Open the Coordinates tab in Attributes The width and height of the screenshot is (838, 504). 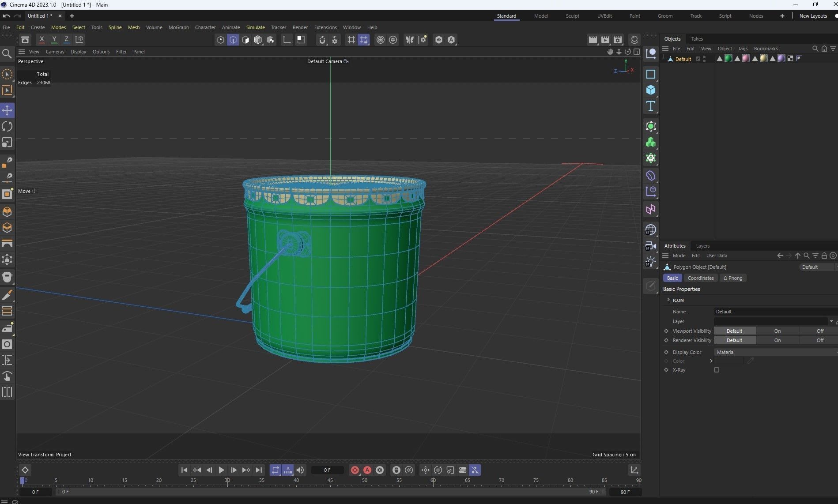[700, 278]
